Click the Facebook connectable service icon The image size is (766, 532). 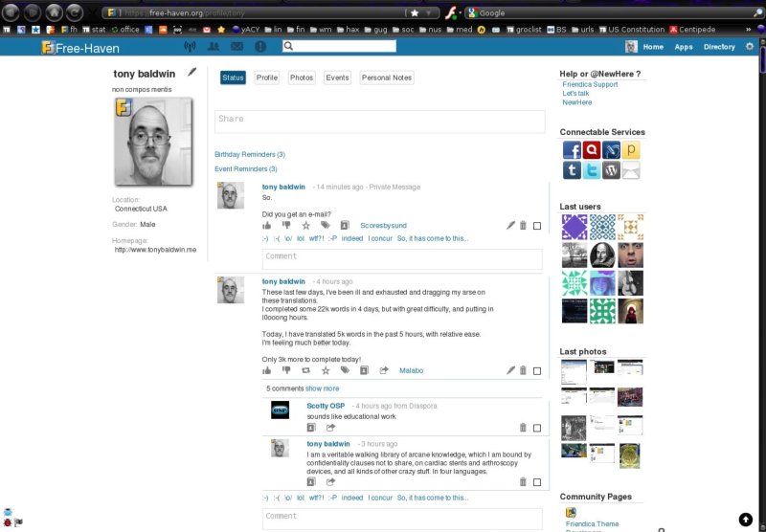coord(571,150)
